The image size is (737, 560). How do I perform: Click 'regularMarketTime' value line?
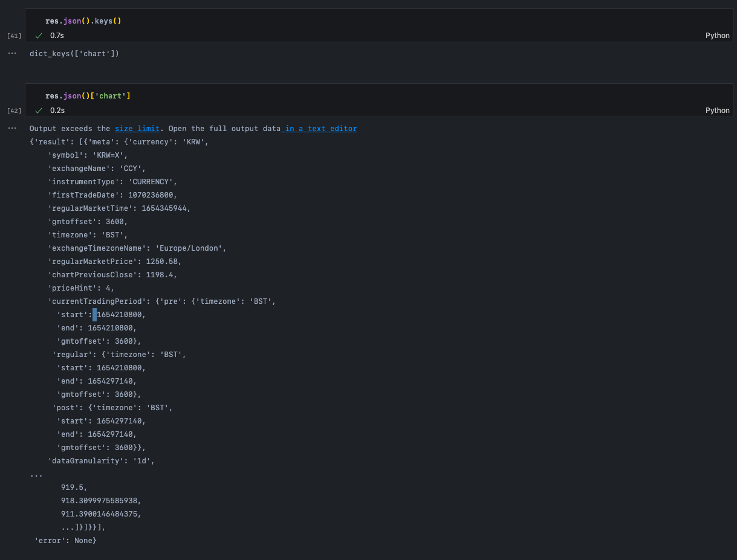(119, 208)
